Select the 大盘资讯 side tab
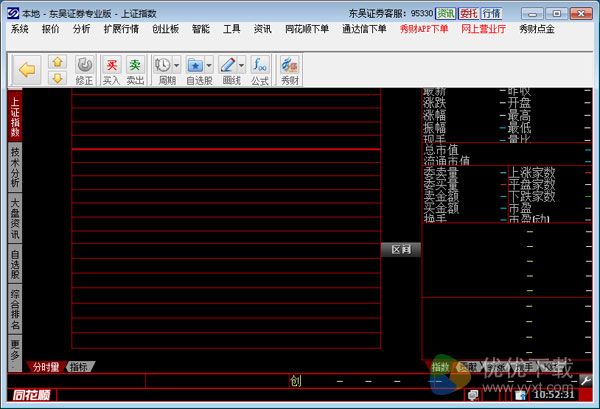The width and height of the screenshot is (600, 409). [x=15, y=218]
